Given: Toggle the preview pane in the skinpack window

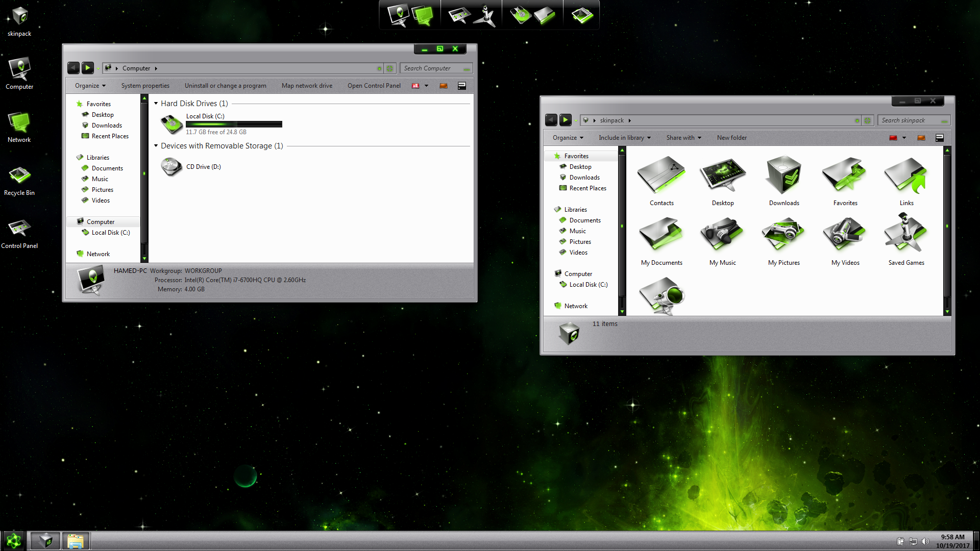Looking at the screenshot, I should coord(921,138).
